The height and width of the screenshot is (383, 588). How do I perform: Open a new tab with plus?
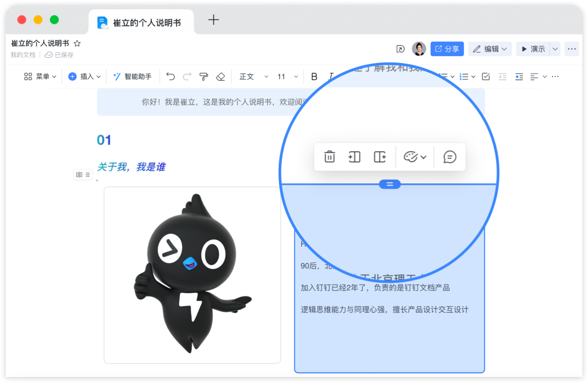pos(213,20)
